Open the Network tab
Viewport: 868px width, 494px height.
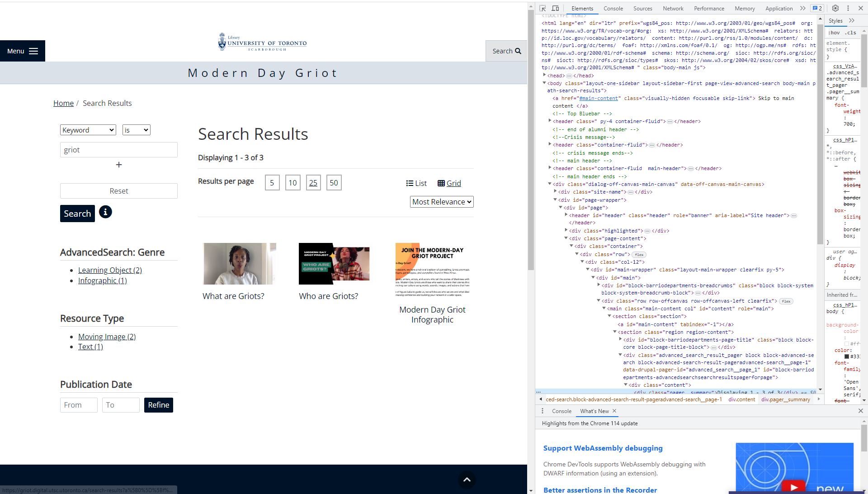673,8
